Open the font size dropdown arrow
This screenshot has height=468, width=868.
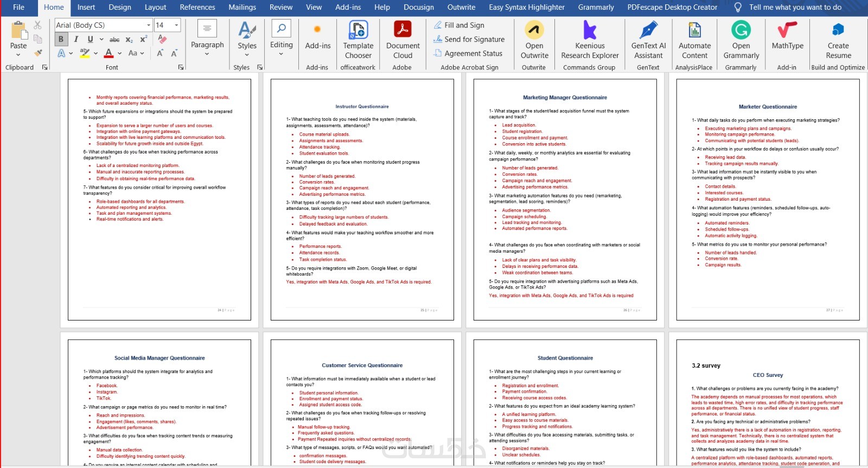coord(176,25)
